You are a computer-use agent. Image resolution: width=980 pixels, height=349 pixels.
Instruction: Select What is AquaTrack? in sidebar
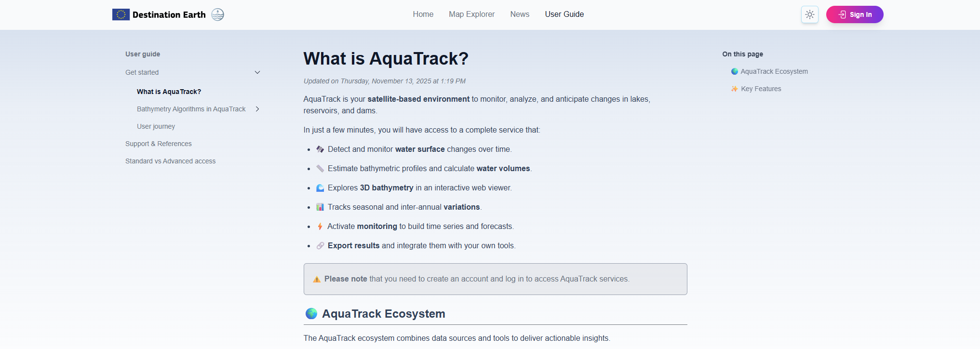[169, 92]
